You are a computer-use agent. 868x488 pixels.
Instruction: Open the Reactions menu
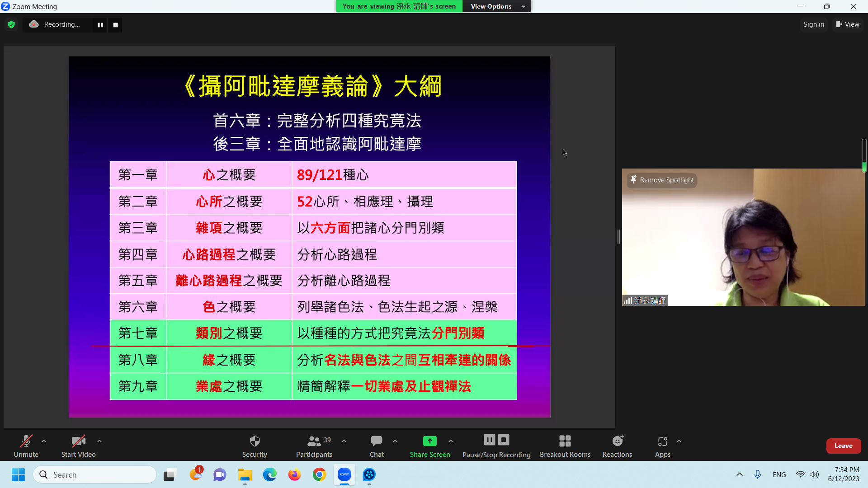pos(617,441)
